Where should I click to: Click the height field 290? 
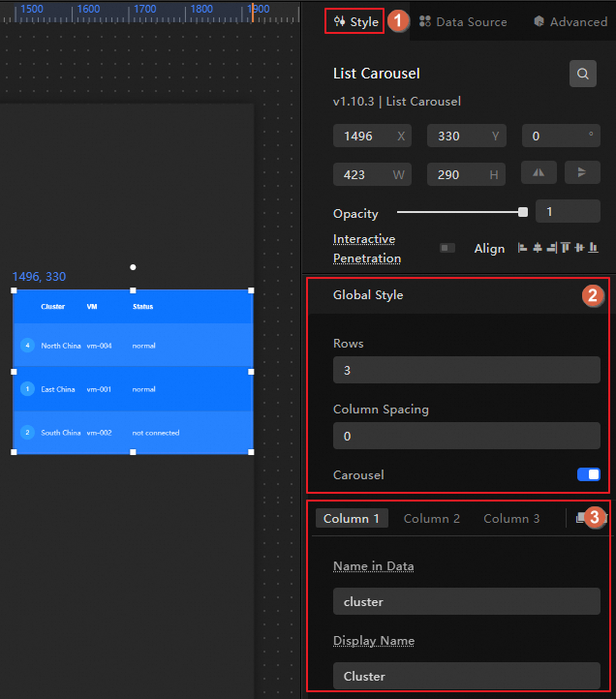pos(466,174)
